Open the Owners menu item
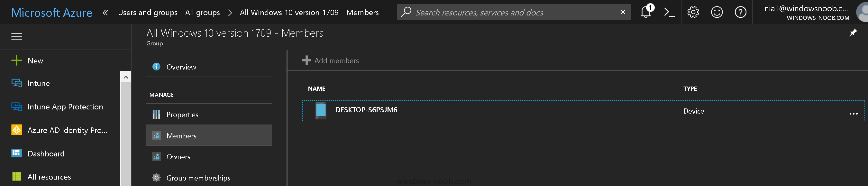The image size is (868, 186). coord(209,157)
